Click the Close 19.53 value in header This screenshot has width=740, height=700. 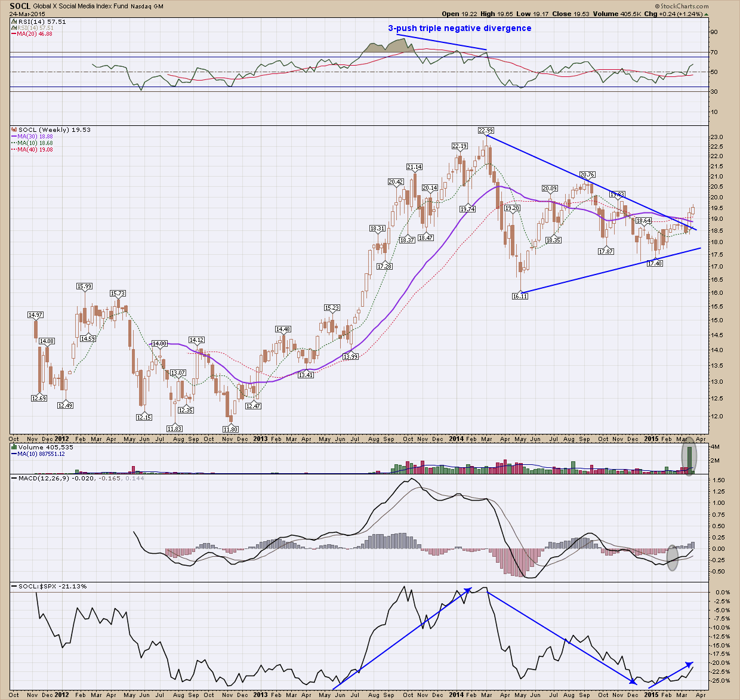[x=571, y=14]
